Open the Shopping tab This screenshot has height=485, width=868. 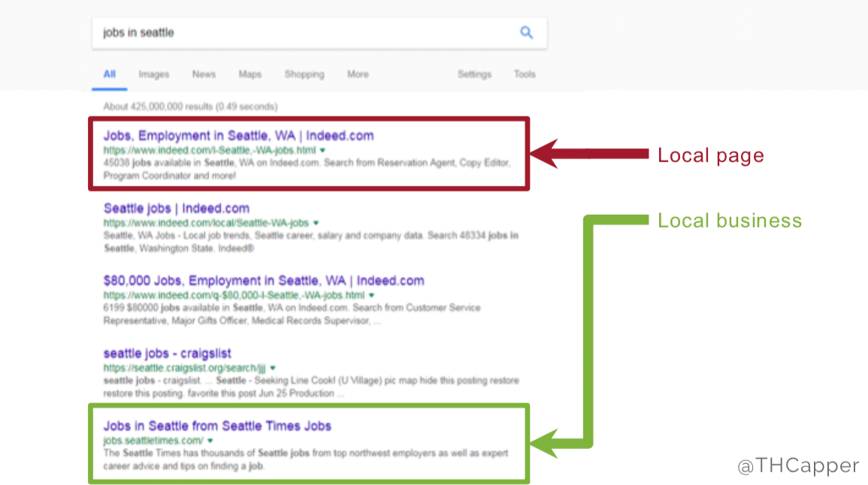pyautogui.click(x=304, y=74)
